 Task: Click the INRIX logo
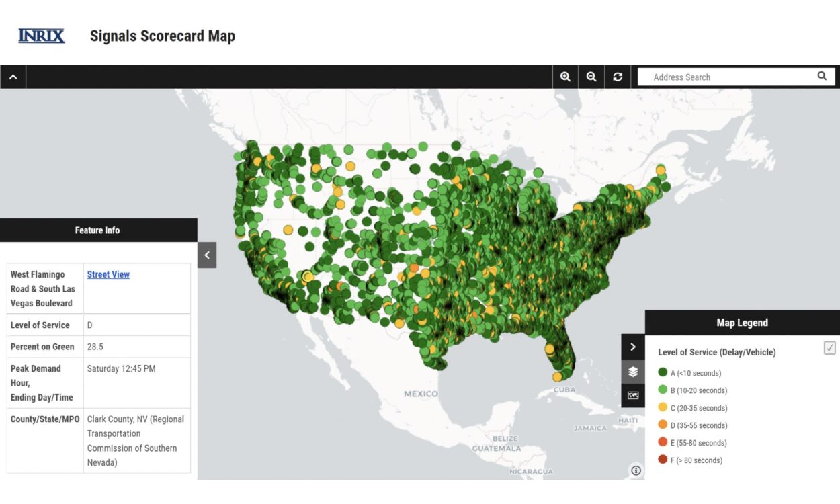(x=40, y=35)
